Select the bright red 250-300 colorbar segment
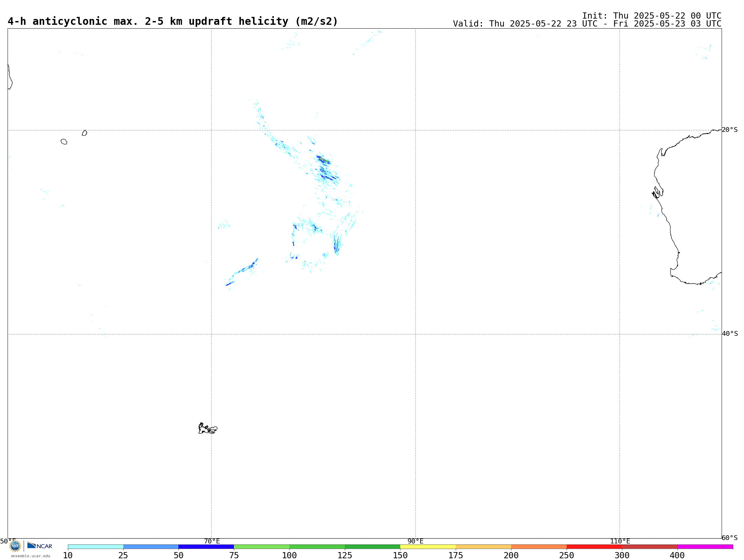Viewport: 744px width, 560px height. click(x=594, y=547)
